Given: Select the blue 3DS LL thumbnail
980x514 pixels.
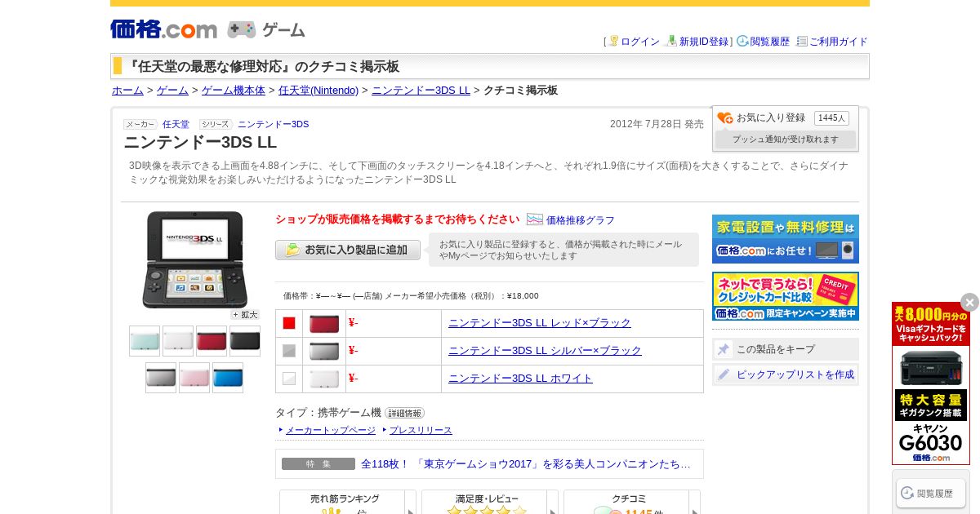Looking at the screenshot, I should pos(228,378).
